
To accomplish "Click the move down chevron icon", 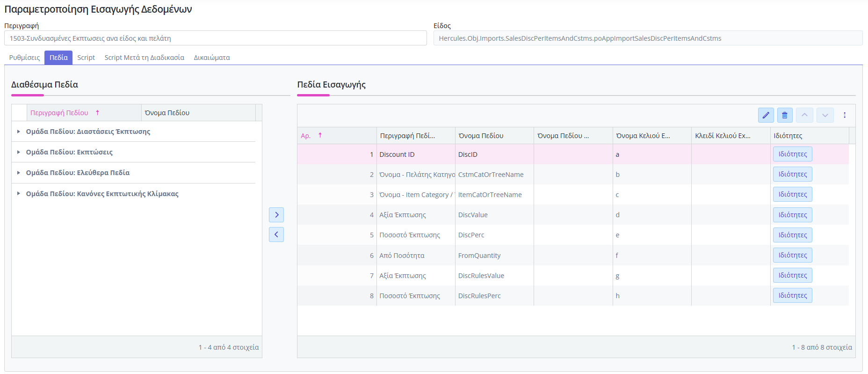I will 825,115.
